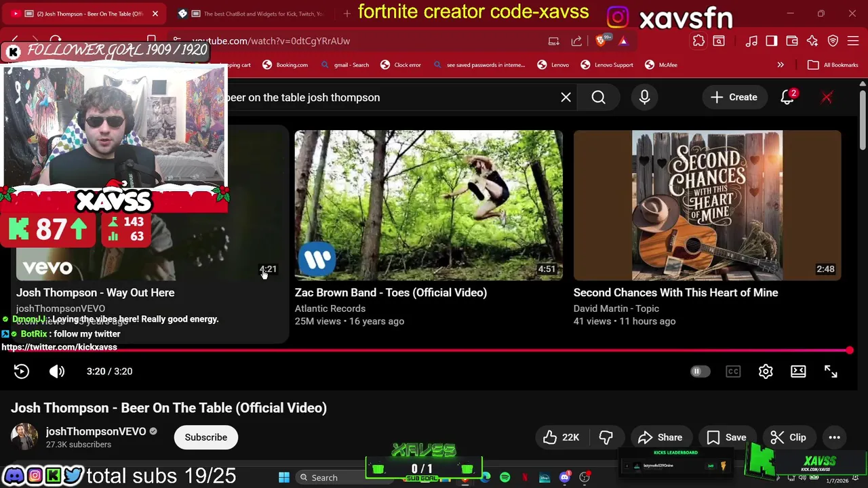This screenshot has height=488, width=868.
Task: Open joshThompsonVEVO channel avatar
Action: click(x=24, y=437)
